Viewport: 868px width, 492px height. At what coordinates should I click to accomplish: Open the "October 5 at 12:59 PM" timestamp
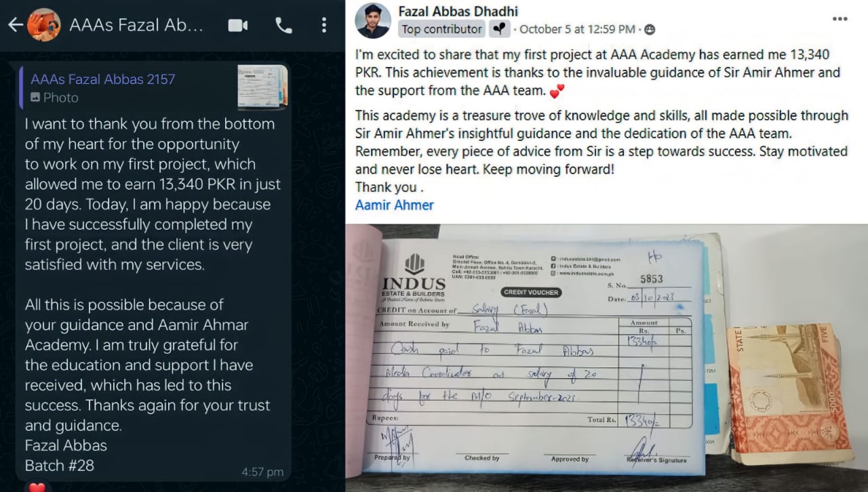coord(577,29)
